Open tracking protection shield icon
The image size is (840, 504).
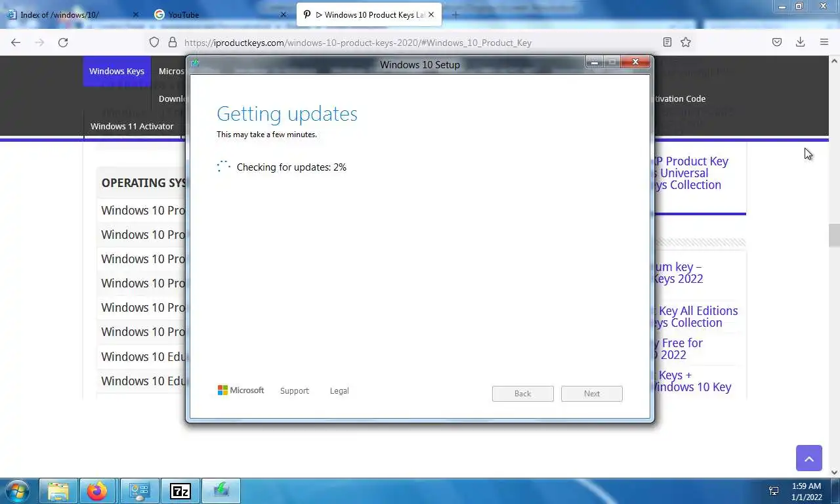154,42
